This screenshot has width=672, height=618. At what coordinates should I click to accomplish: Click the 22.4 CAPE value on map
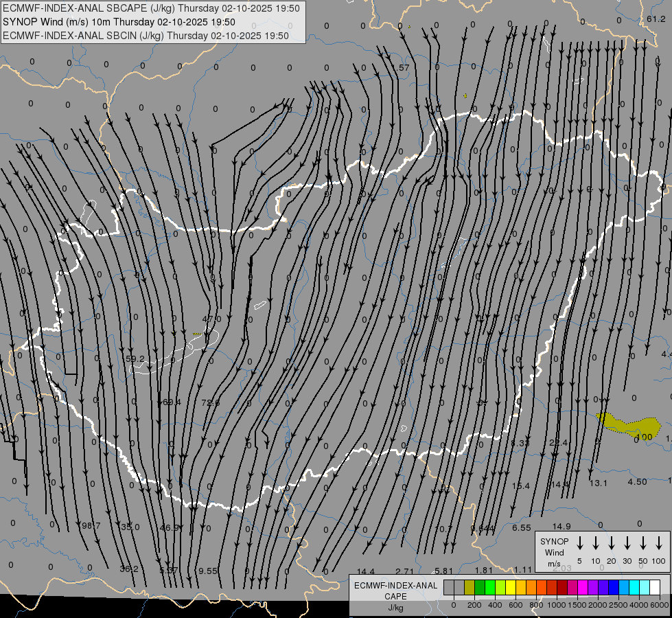[559, 443]
